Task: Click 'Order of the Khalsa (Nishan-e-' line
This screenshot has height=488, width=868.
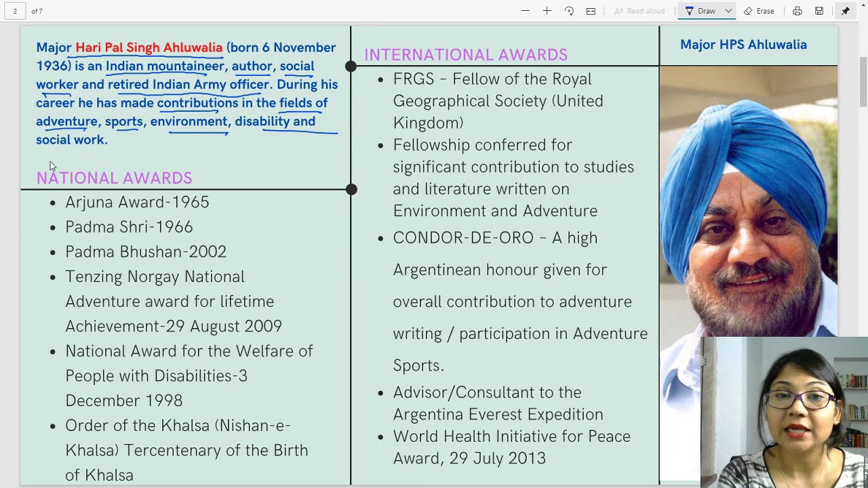Action: 178,426
